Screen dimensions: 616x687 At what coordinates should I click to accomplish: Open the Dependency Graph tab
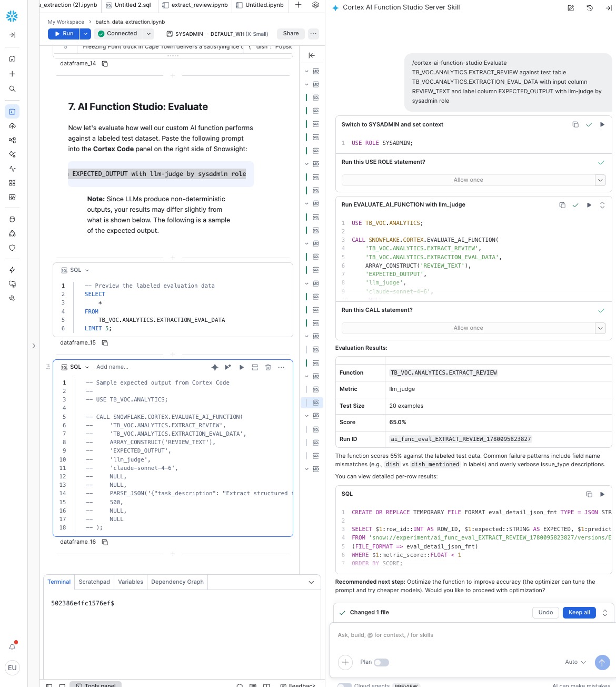coord(177,582)
